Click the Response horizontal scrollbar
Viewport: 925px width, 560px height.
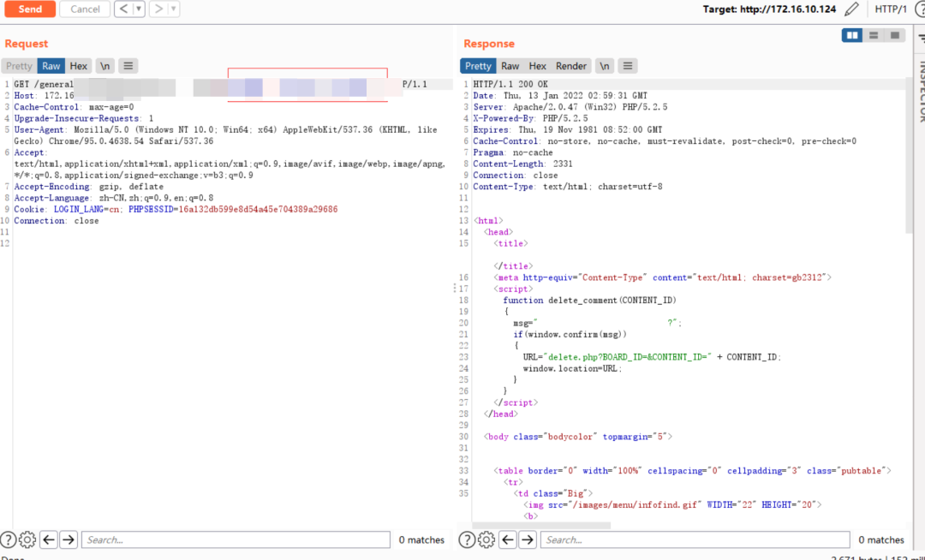pos(541,525)
